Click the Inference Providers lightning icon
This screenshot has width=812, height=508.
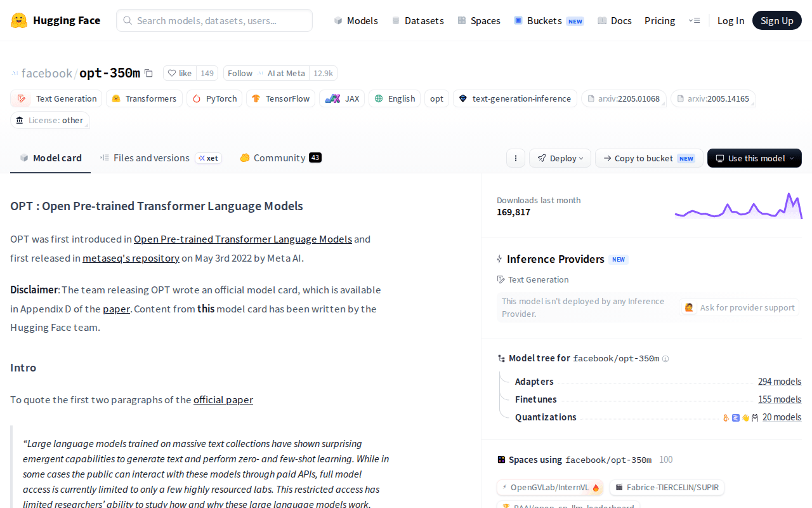pos(500,259)
